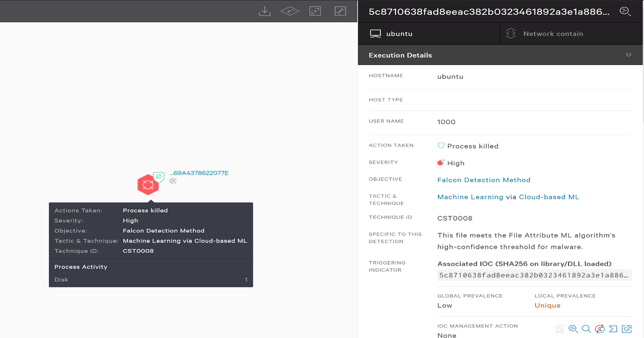
Task: Click the triggering indicator SHA256 hash field
Action: (x=534, y=275)
